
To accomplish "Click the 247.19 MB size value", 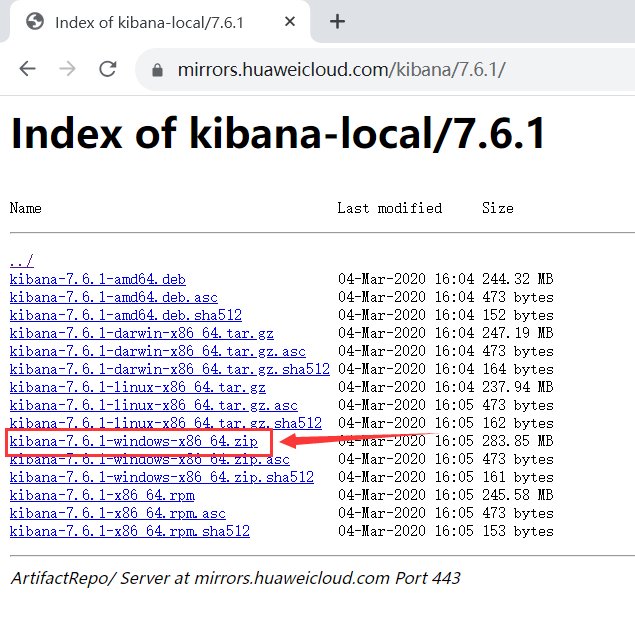I will (x=518, y=333).
